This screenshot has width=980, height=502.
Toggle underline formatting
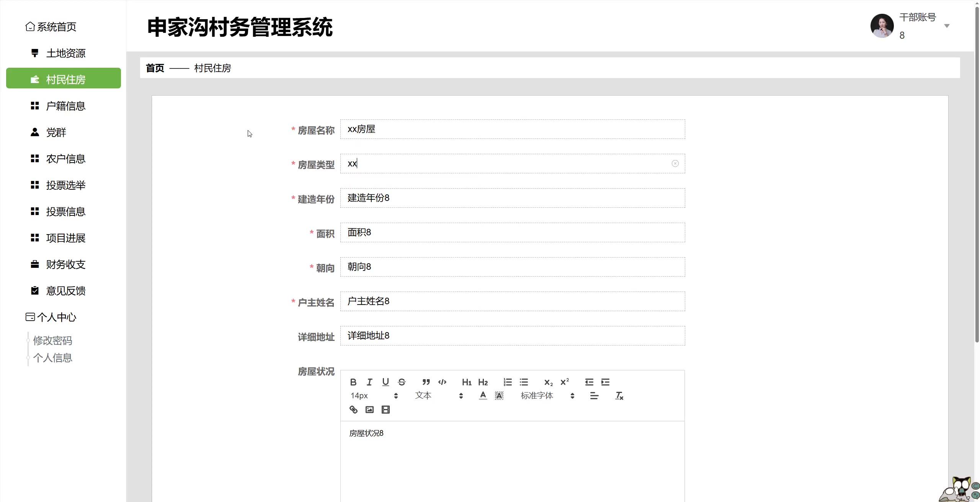point(385,382)
